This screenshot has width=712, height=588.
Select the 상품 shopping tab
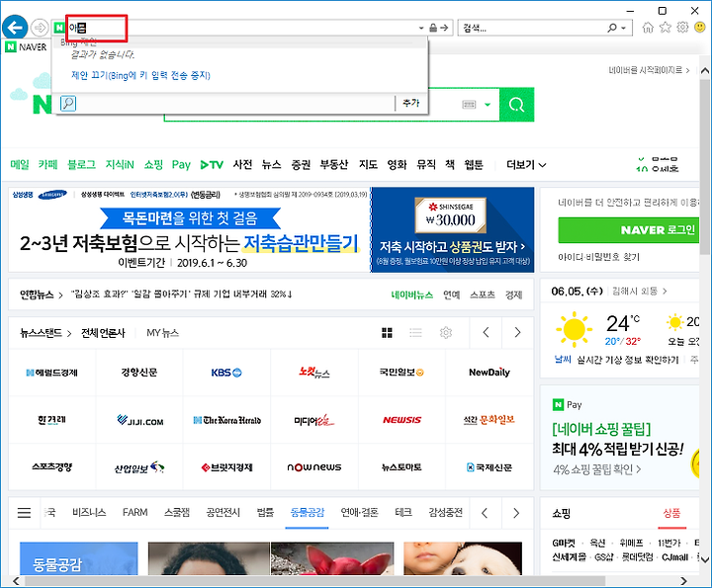[x=671, y=513]
